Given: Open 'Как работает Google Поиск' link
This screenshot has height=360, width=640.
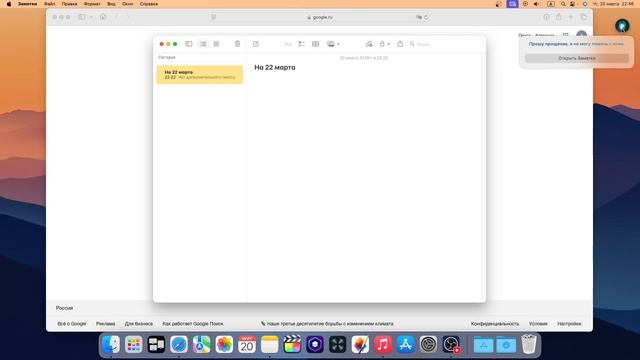Looking at the screenshot, I should (193, 324).
